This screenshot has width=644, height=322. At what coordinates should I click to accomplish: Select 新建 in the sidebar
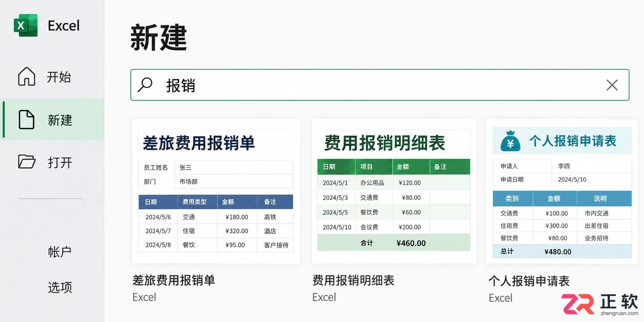coord(52,120)
